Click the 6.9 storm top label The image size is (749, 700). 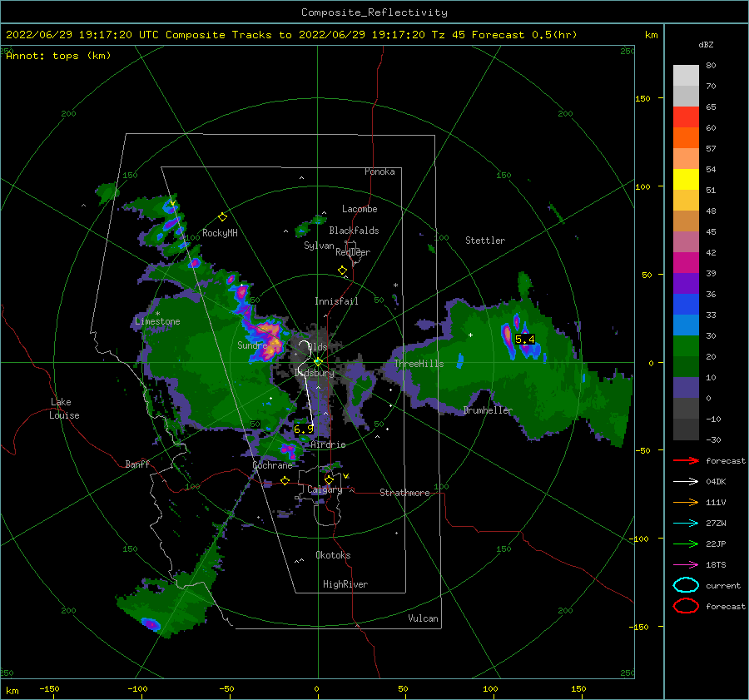[x=303, y=429]
